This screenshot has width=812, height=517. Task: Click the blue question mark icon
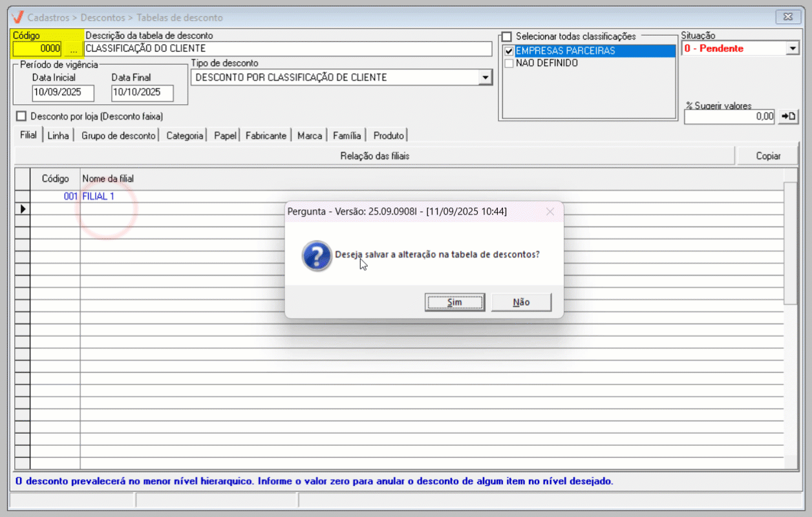317,257
